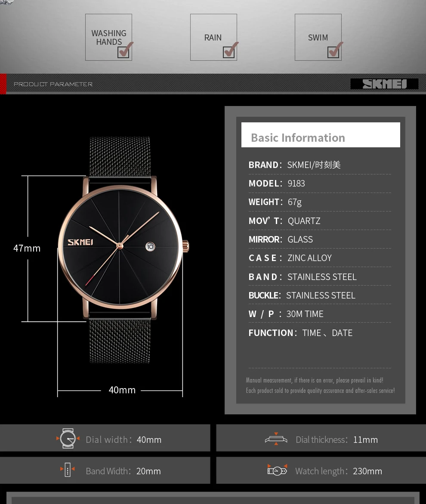Click the Watch length 230mm value

[367, 471]
